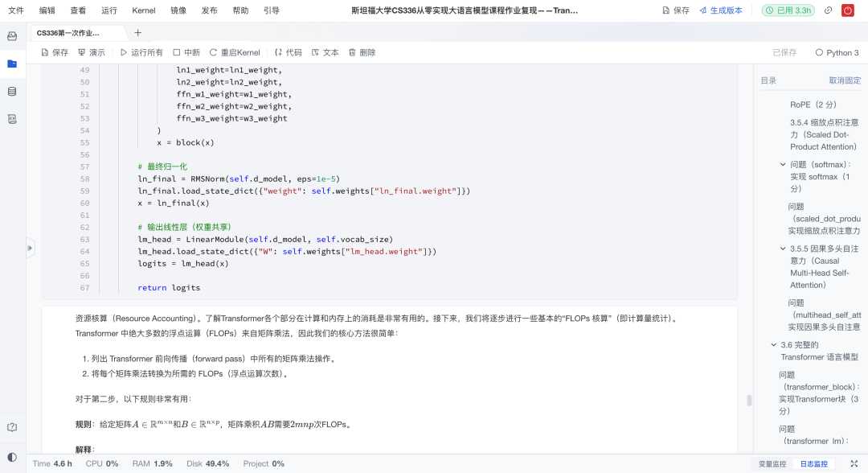Viewport: 868px width, 473px height.
Task: Open the Python 3 kernel selector
Action: point(841,51)
